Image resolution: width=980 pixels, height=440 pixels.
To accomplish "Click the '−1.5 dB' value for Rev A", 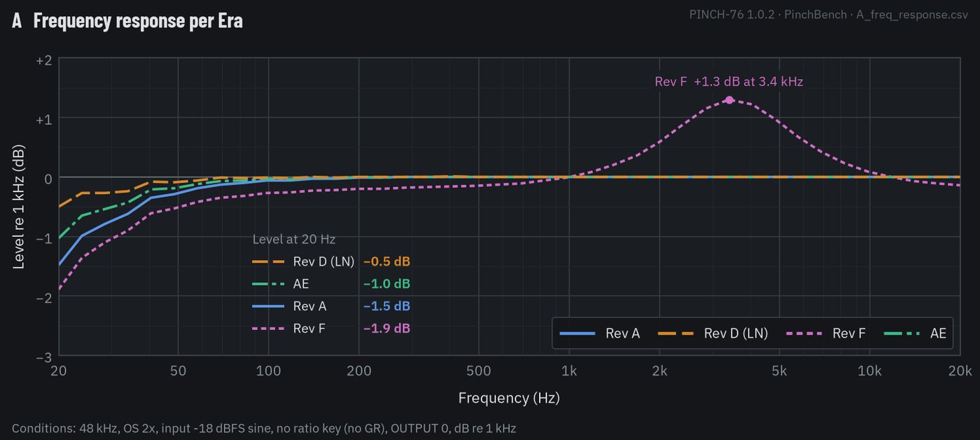I will tap(386, 306).
